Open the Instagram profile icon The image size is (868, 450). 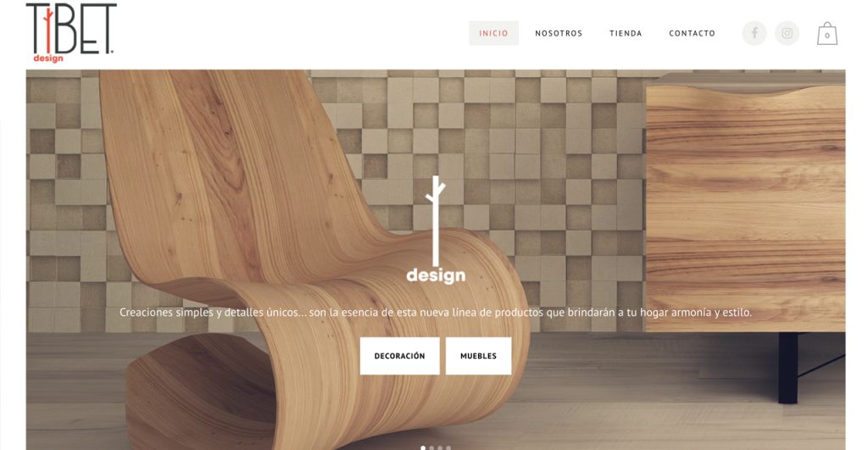787,33
